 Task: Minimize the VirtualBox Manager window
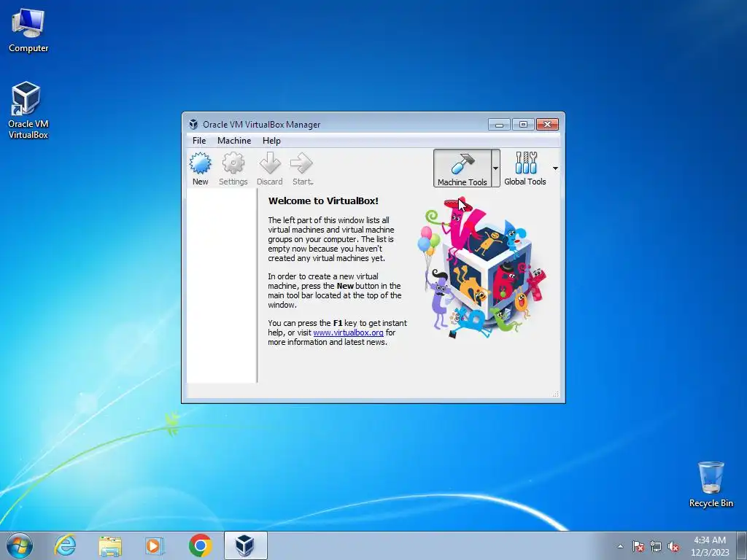pyautogui.click(x=499, y=124)
